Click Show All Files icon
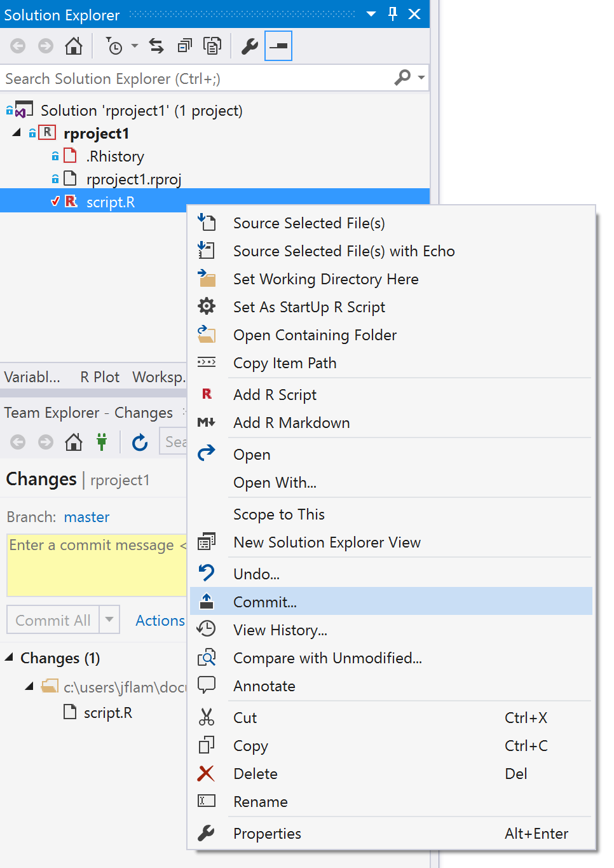The height and width of the screenshot is (868, 614). click(212, 46)
